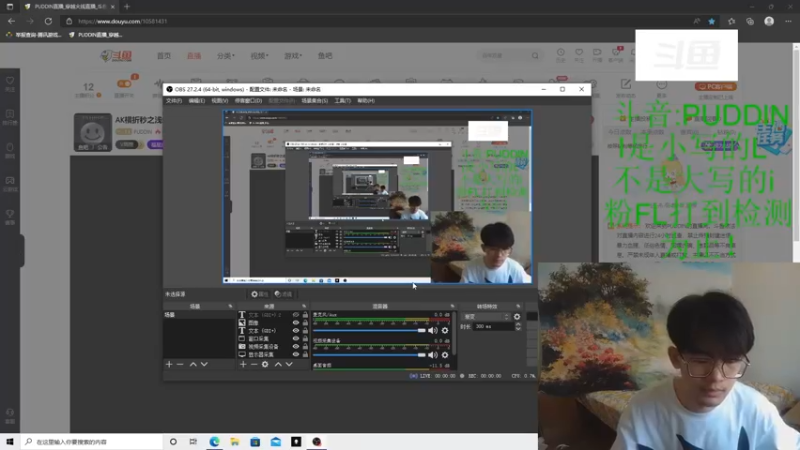Pop out the 转场特效 dock panel
Screen dimensions: 800x450
click(518, 306)
